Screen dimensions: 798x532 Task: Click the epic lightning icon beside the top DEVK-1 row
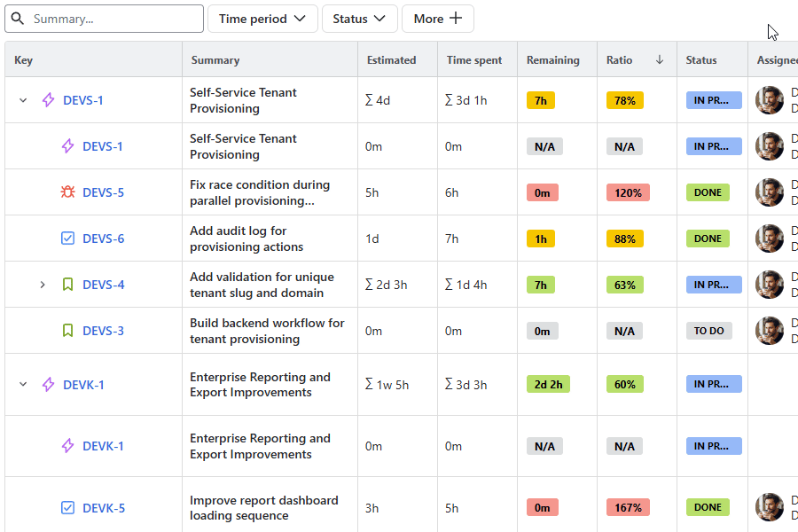coord(49,385)
